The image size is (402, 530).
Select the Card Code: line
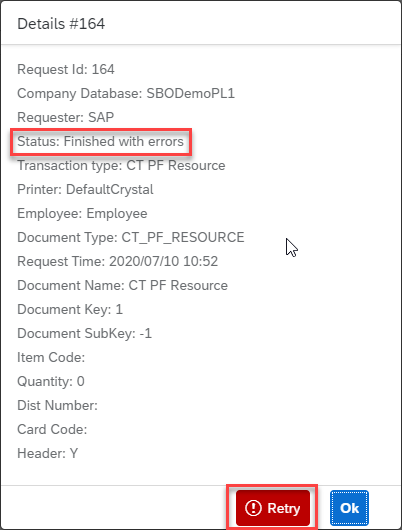pyautogui.click(x=52, y=430)
